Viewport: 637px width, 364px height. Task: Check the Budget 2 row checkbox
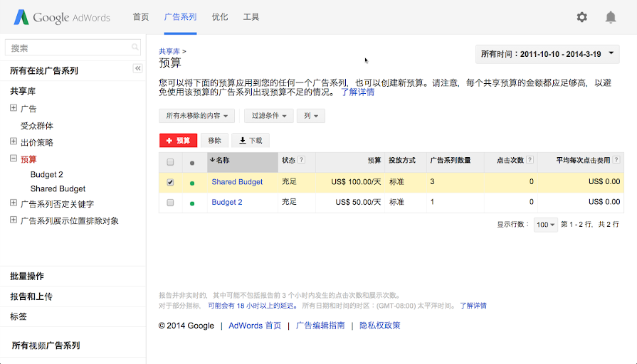coord(170,203)
